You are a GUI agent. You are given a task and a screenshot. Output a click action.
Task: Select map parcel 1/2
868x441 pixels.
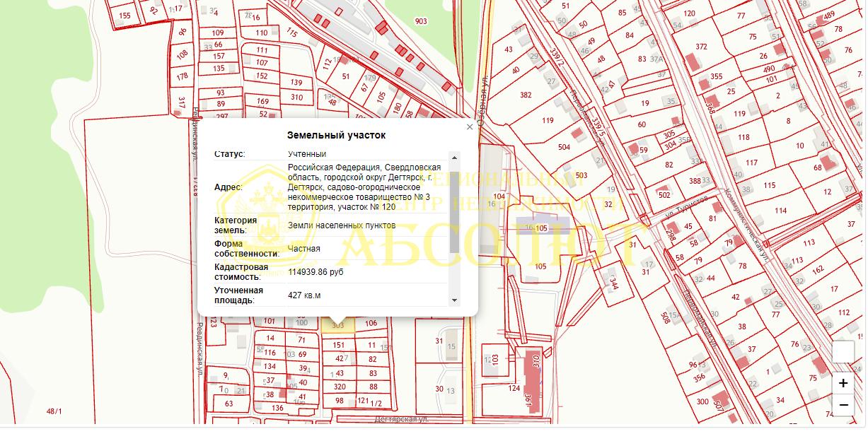click(x=376, y=404)
